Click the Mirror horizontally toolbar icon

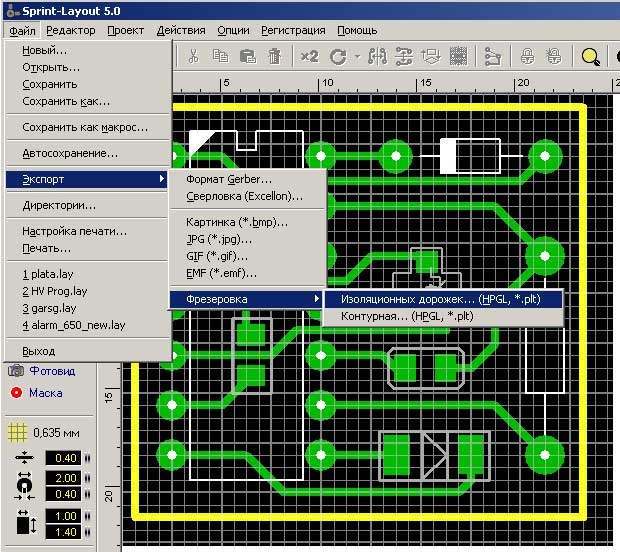coord(378,56)
